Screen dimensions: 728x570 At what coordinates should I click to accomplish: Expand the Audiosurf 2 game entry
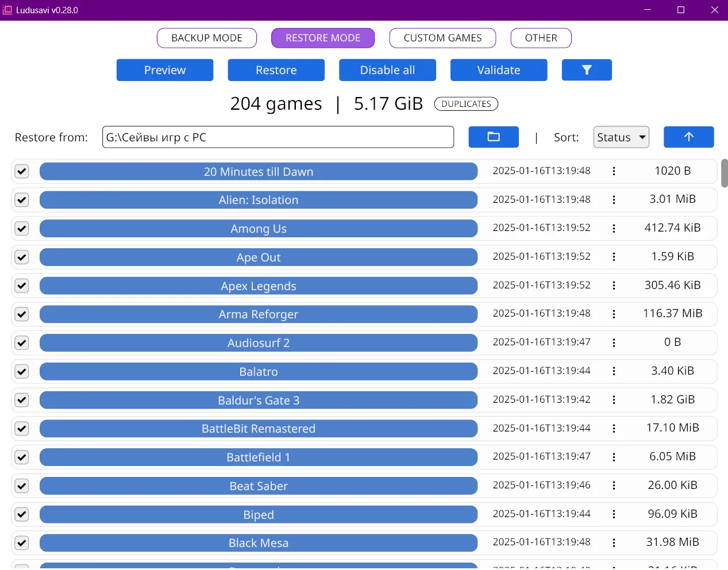pos(259,342)
